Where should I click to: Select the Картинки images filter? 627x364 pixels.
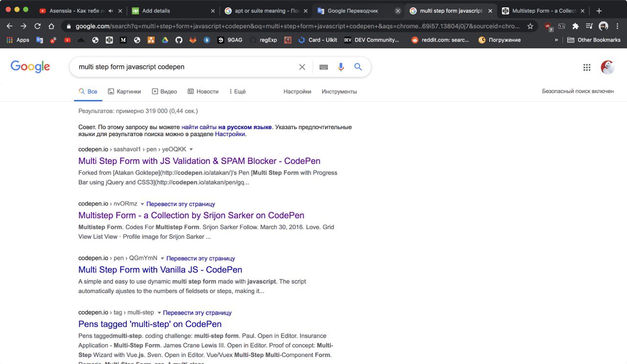(x=124, y=91)
